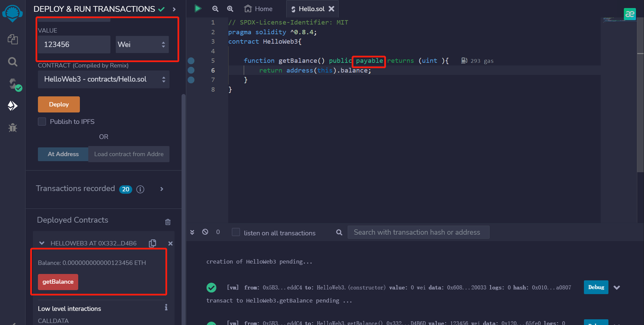Copy the HELLOWEB3 contract address
Screen dimensions: 644x325
coord(152,243)
